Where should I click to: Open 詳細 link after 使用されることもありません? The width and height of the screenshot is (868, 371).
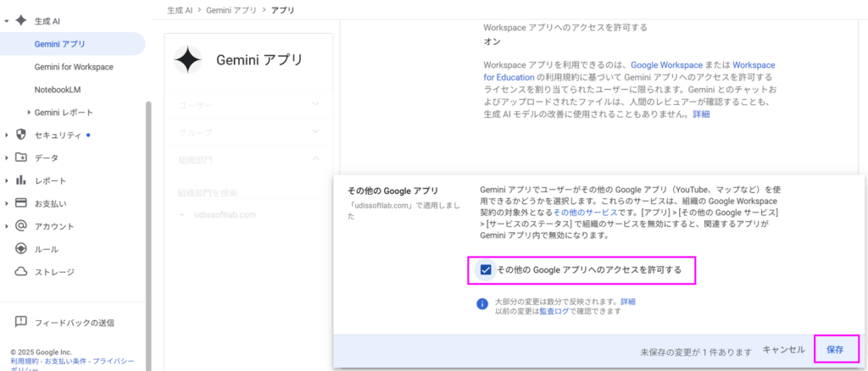click(x=701, y=114)
